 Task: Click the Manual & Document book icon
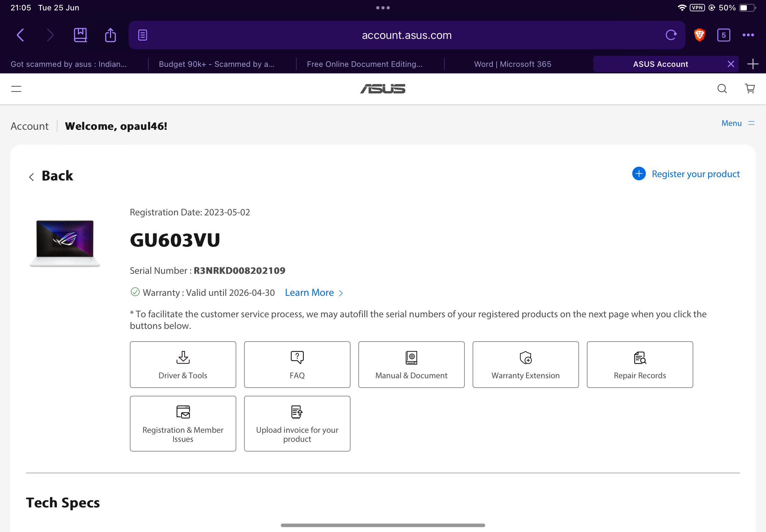pyautogui.click(x=412, y=357)
